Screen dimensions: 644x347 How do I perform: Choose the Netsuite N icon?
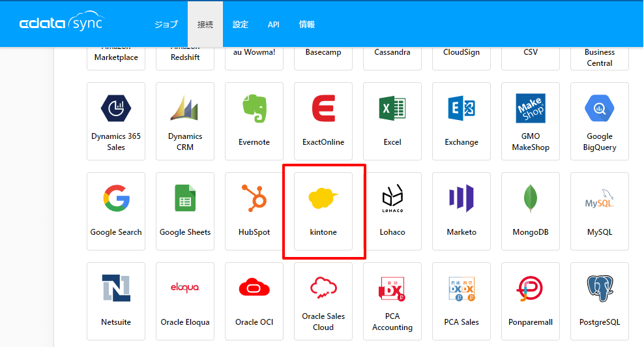[x=116, y=288]
